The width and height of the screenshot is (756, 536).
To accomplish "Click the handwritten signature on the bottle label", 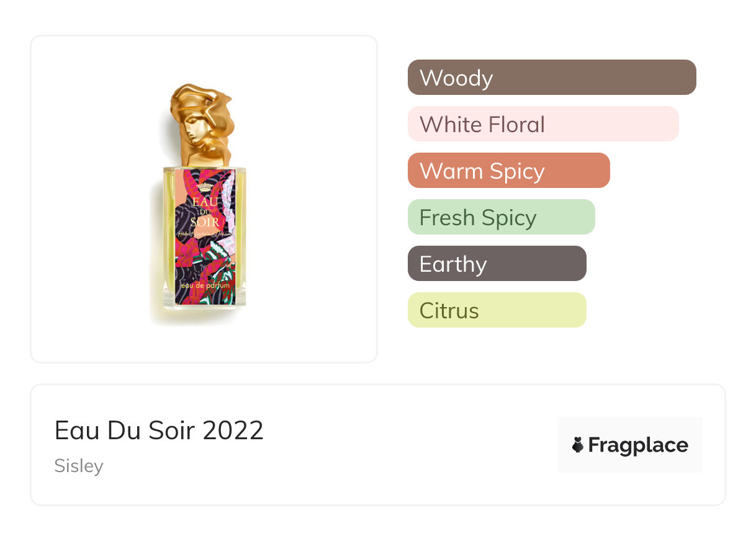I will point(205,234).
